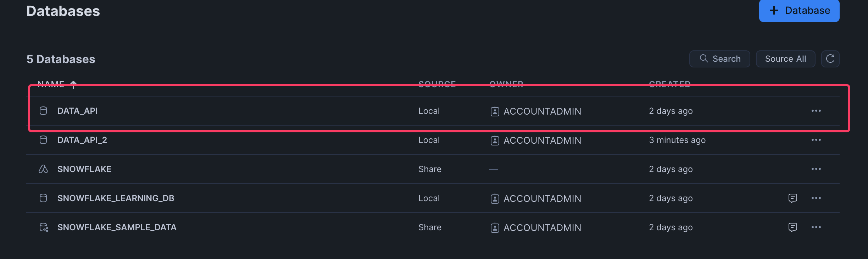Click the SNOWFLAKE_SAMPLE_DATA shared database icon
Image resolution: width=868 pixels, height=259 pixels.
[44, 227]
